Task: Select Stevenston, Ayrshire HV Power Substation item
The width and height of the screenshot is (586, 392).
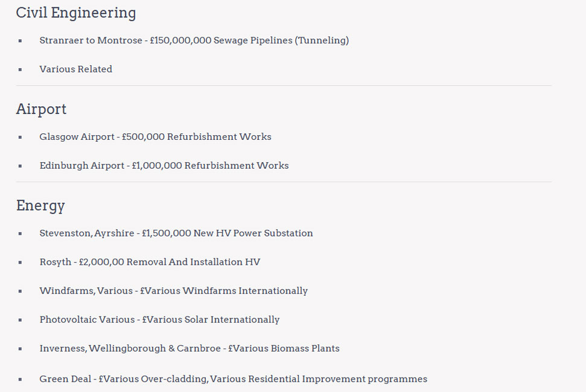Action: point(176,233)
